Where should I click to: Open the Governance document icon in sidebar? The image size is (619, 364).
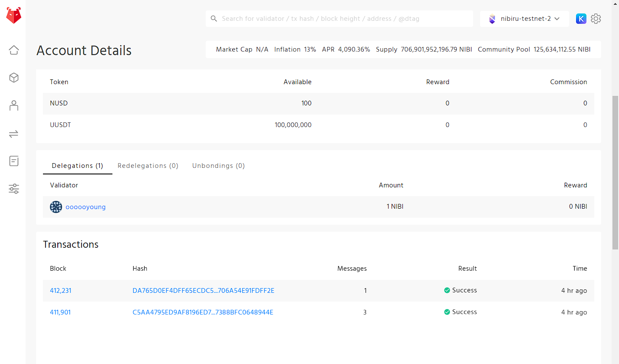point(13,161)
